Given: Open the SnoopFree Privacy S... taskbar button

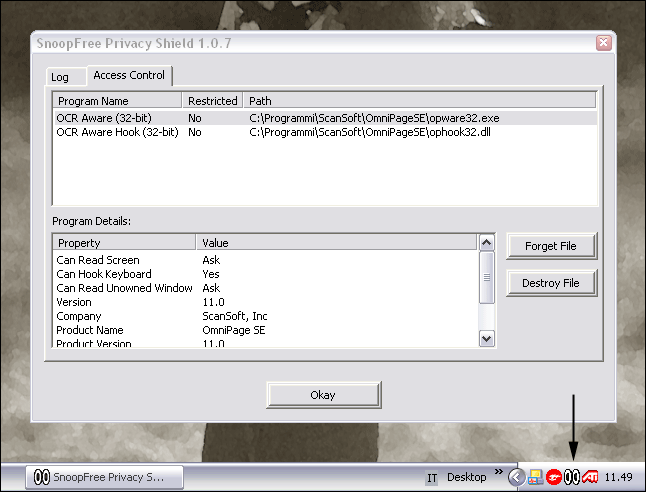Looking at the screenshot, I should click(x=105, y=477).
